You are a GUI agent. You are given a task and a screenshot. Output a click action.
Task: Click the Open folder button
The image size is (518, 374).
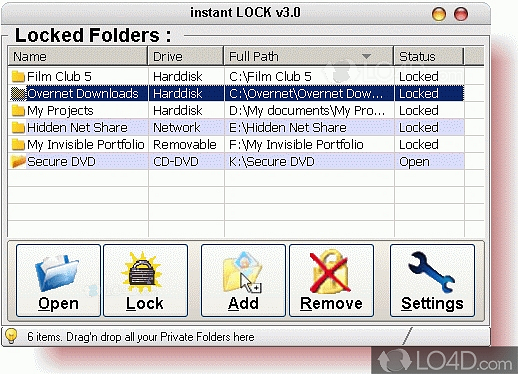(58, 280)
